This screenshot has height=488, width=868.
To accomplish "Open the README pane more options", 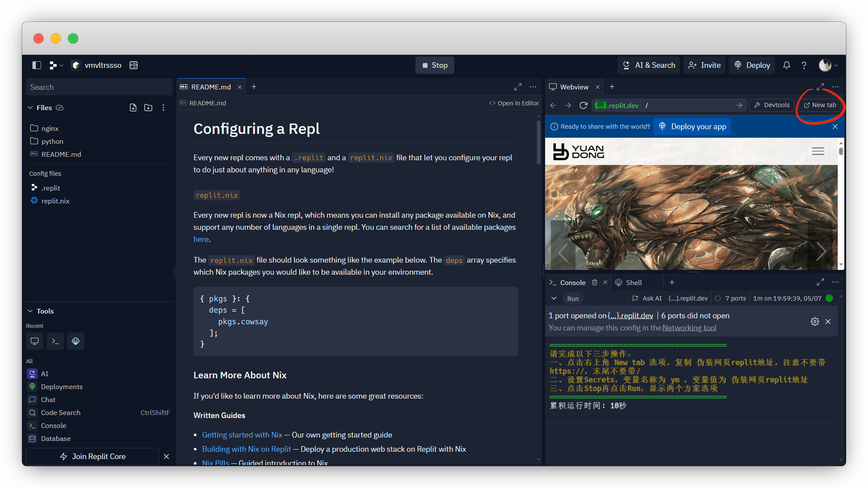I will (533, 87).
